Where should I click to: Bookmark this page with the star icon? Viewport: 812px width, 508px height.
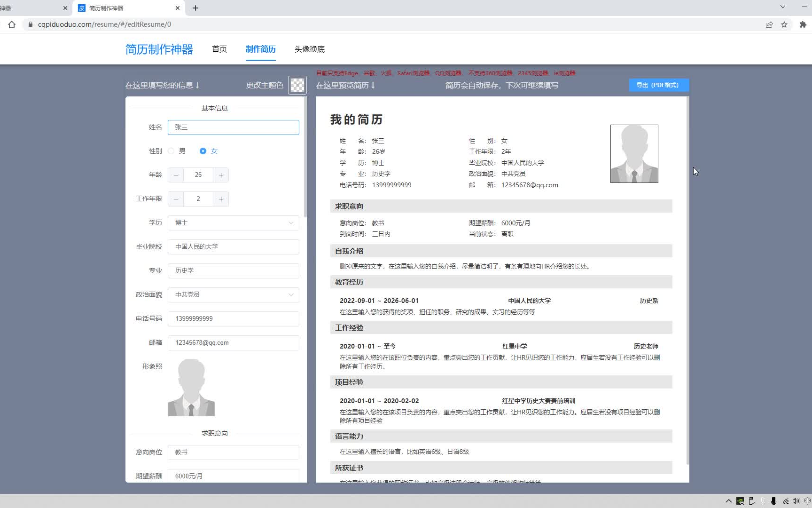click(x=784, y=24)
